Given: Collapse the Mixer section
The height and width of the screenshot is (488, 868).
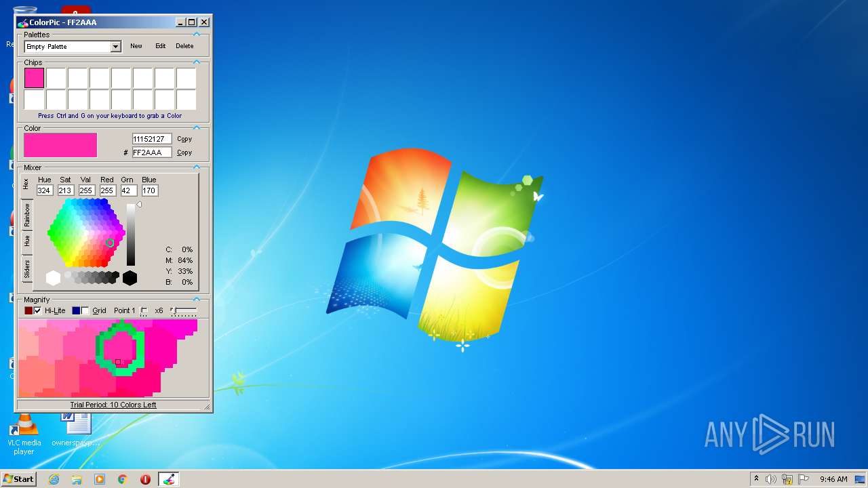Looking at the screenshot, I should [197, 167].
